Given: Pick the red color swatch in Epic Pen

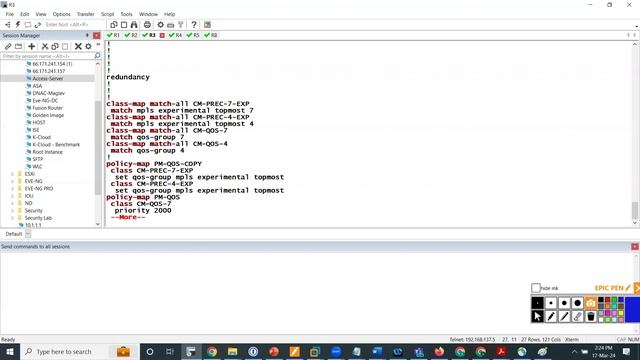Looking at the screenshot, I should (x=607, y=300).
